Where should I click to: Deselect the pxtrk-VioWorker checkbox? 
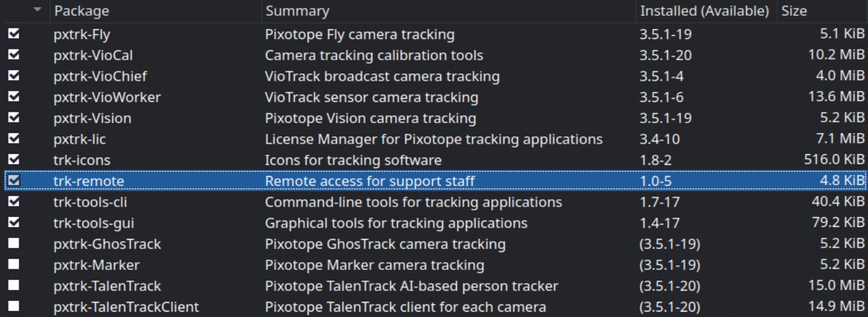13,97
